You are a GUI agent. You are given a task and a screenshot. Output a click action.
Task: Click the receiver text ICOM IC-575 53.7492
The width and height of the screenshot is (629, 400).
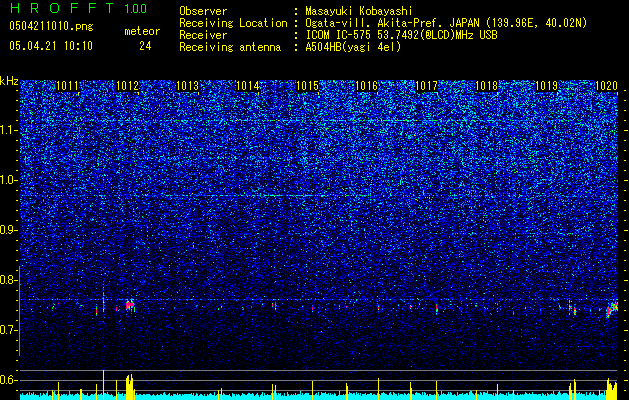point(401,35)
